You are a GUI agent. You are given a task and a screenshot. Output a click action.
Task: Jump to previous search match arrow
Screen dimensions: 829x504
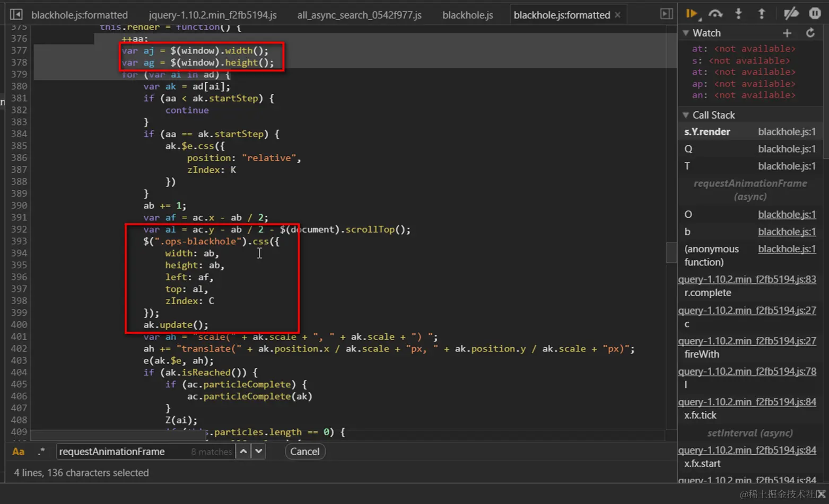point(243,452)
